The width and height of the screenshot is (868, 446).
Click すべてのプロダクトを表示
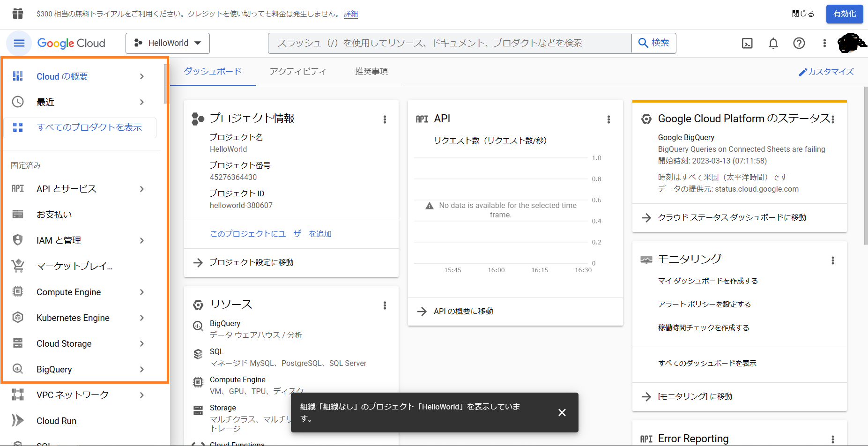pos(80,127)
